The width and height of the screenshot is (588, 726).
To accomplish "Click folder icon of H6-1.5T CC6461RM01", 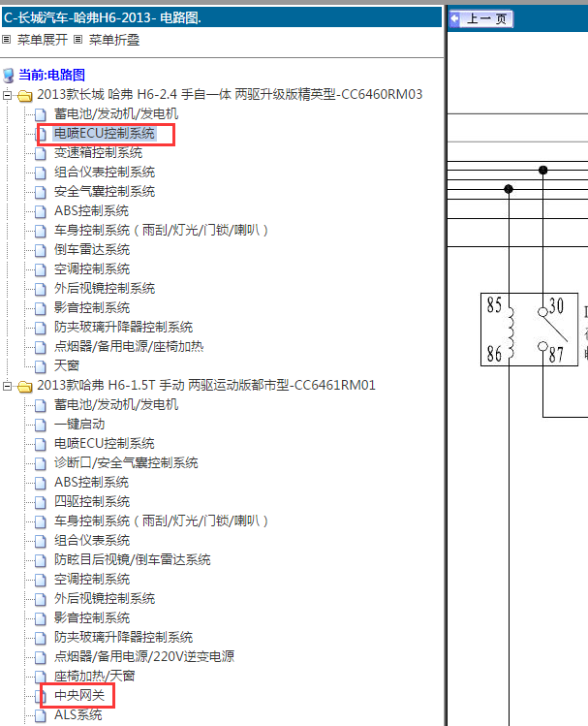I will pos(24,386).
